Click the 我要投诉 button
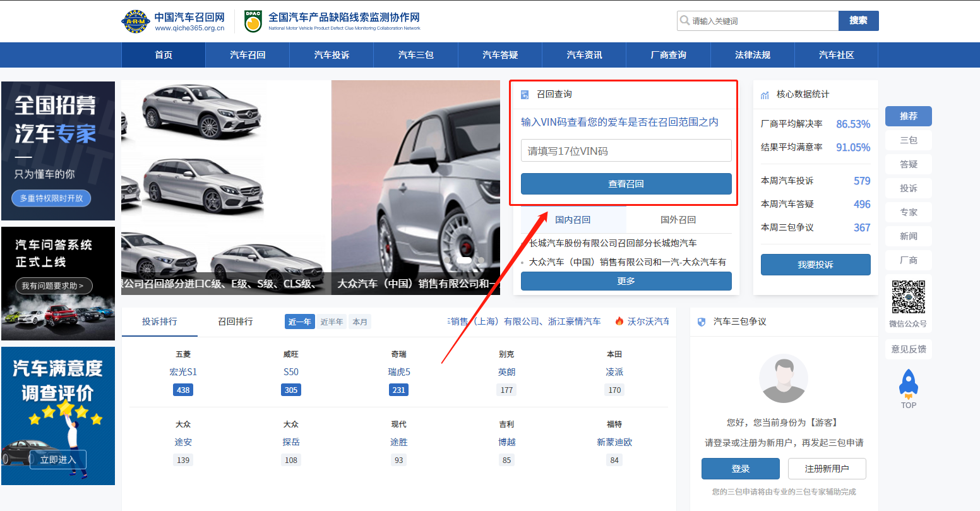Image resolution: width=980 pixels, height=511 pixels. [x=815, y=265]
